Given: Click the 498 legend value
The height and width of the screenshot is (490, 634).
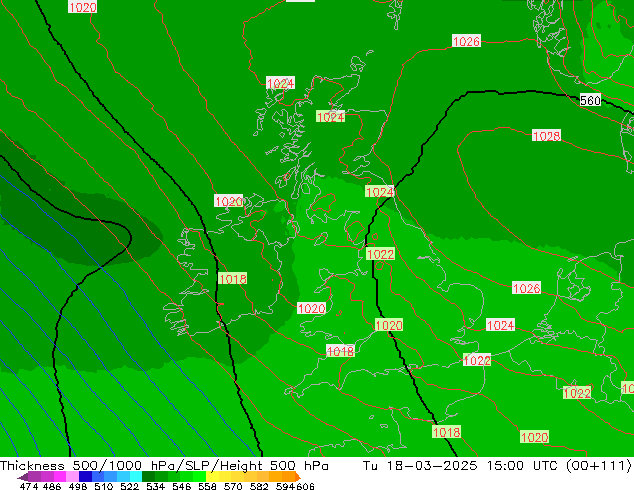Looking at the screenshot, I should click(x=78, y=486).
